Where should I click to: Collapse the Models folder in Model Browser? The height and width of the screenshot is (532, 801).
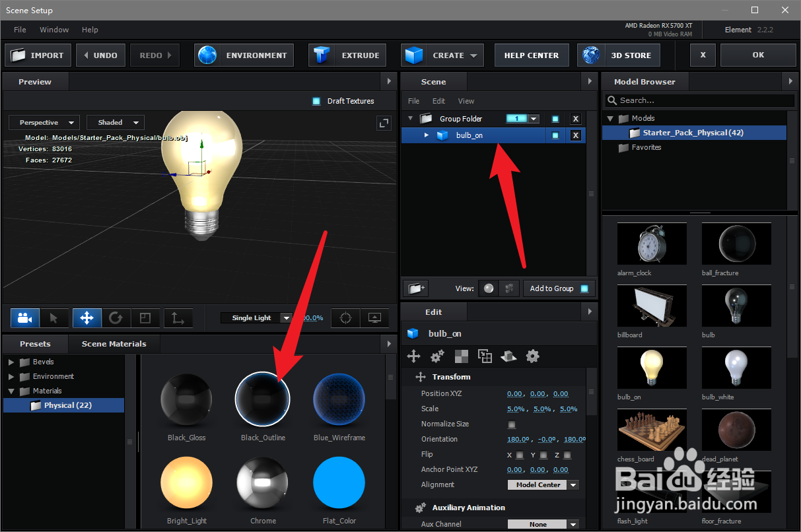(x=610, y=119)
